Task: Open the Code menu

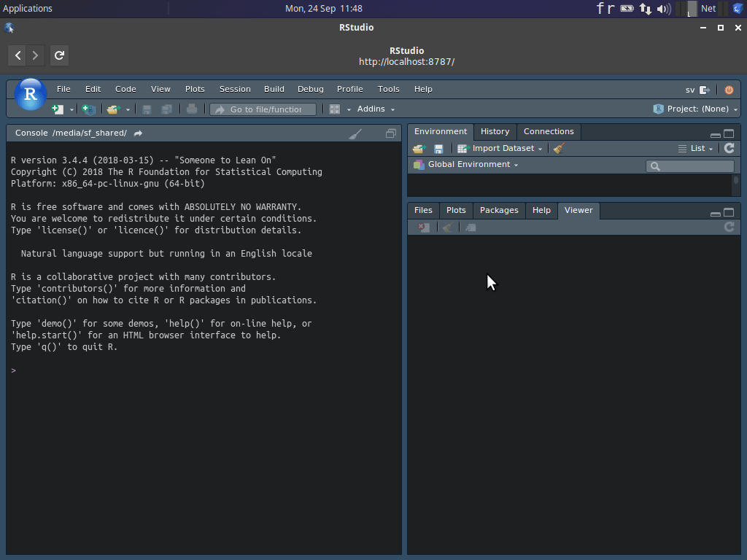Action: coord(125,89)
